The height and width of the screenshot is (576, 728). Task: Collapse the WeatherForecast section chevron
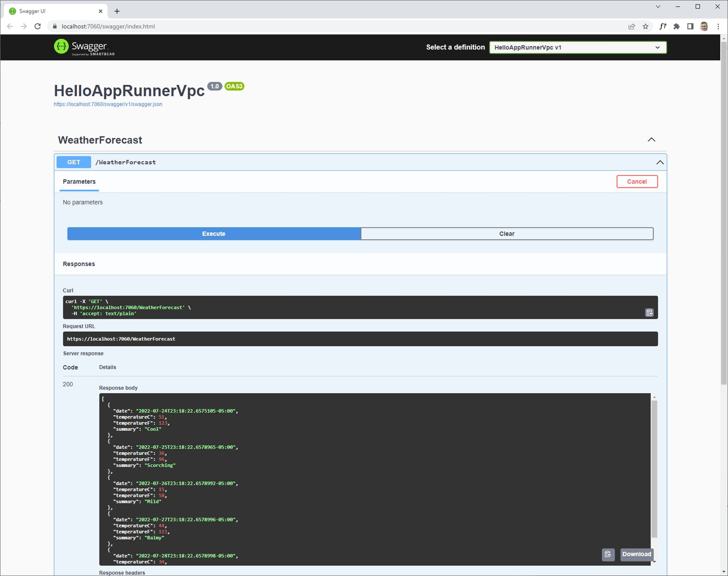[651, 140]
